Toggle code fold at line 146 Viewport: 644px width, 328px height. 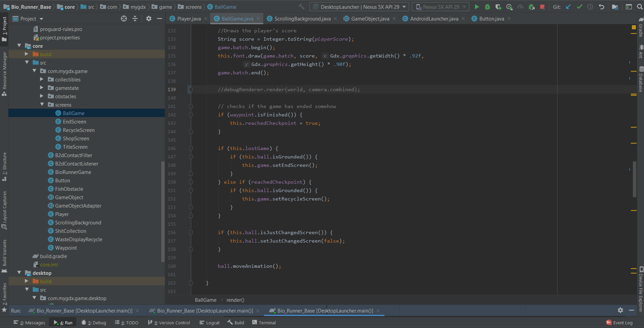pos(191,148)
